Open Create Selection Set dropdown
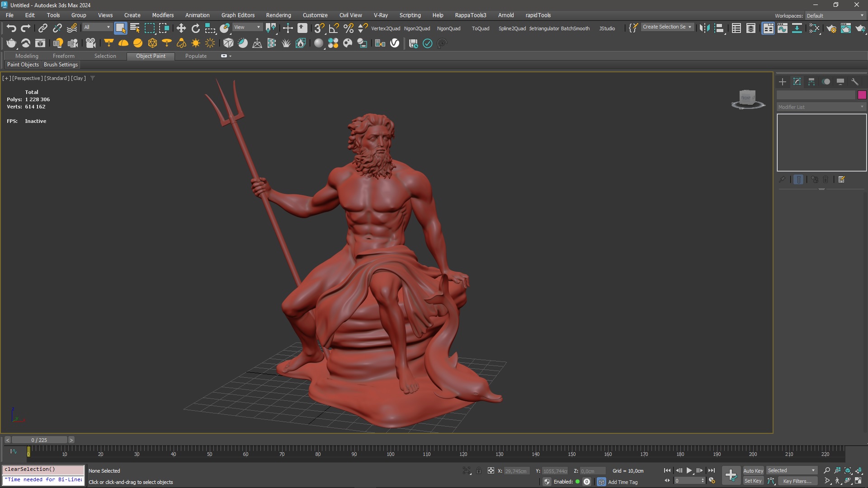The width and height of the screenshot is (868, 488). [x=667, y=27]
